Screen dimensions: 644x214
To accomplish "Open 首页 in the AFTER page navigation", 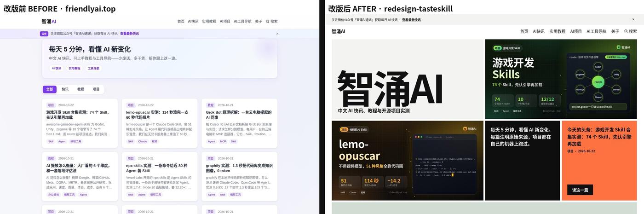I will tap(524, 31).
